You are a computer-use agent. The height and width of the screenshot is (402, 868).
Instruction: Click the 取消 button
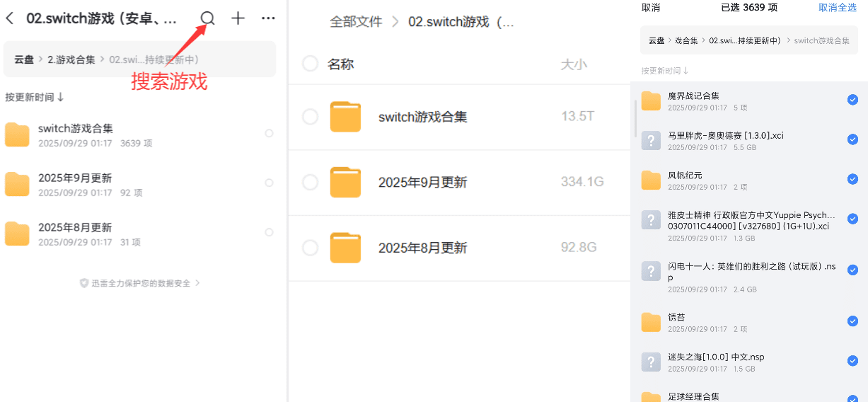click(651, 7)
